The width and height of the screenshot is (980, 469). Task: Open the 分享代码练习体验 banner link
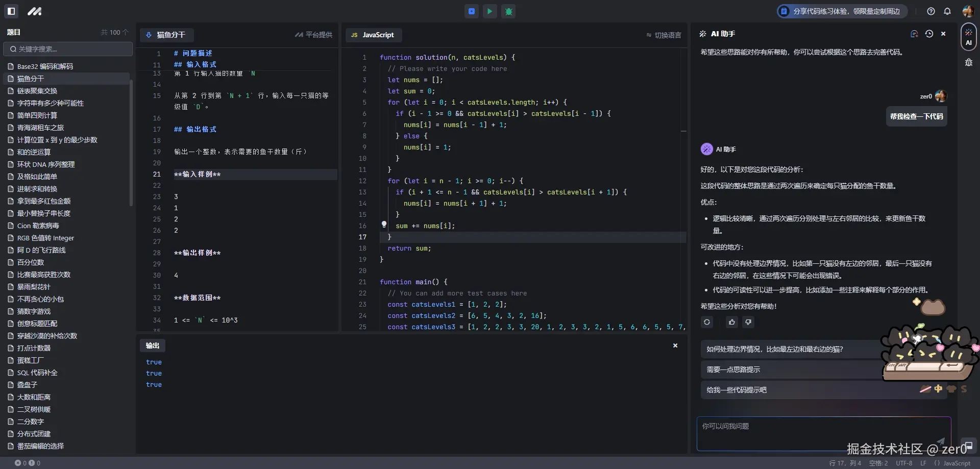841,11
